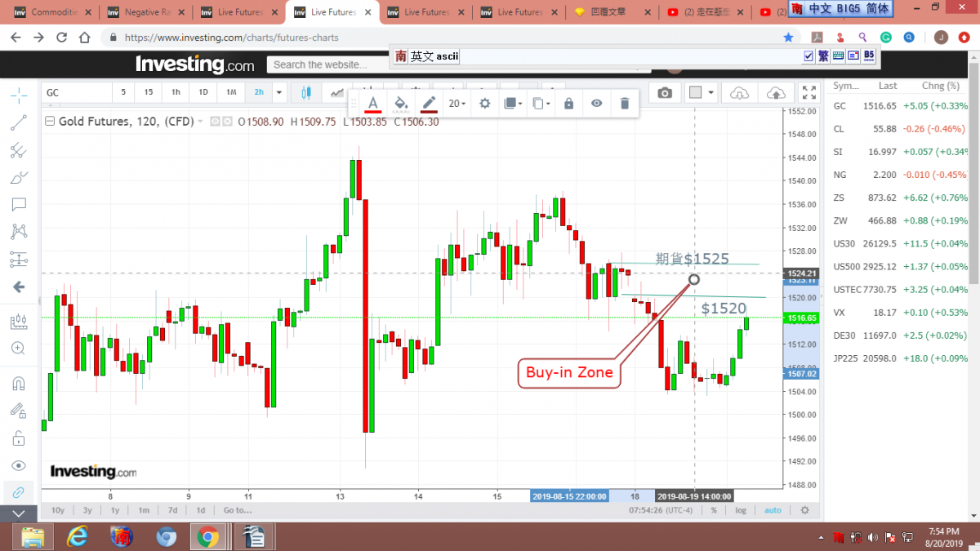Click the load chart cloud-download icon
The width and height of the screenshot is (980, 551).
tap(739, 92)
